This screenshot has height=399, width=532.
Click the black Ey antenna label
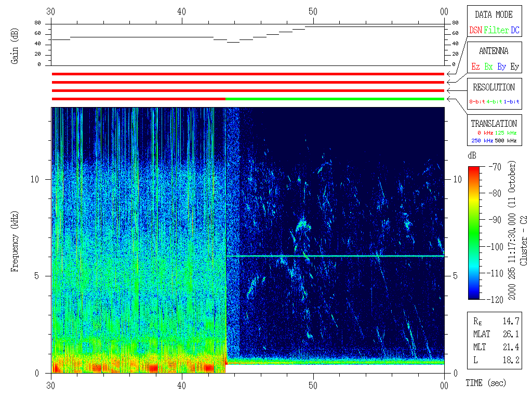514,67
